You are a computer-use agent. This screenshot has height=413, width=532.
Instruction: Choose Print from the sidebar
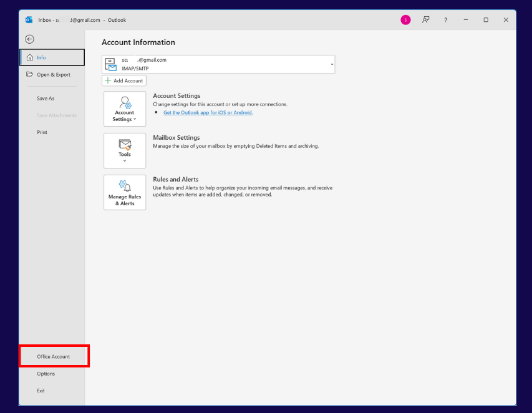[x=42, y=132]
